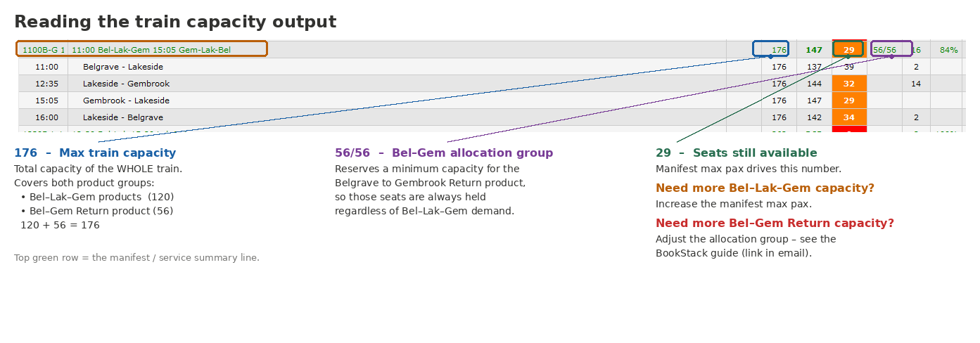The height and width of the screenshot is (343, 980).
Task: Click 'Need more Bel-Lak-Gem capacity?' heading
Action: (x=765, y=188)
